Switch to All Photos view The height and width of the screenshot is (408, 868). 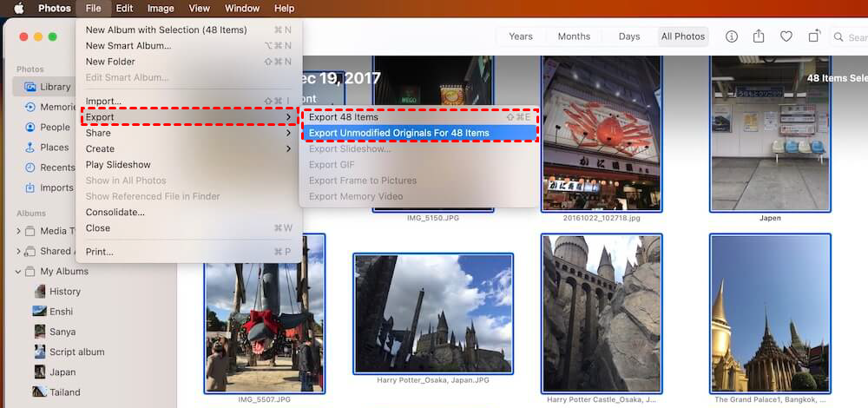tap(683, 36)
